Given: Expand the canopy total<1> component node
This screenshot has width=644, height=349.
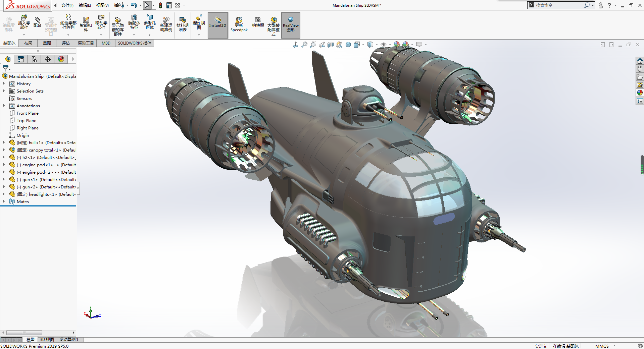Looking at the screenshot, I should (4, 150).
